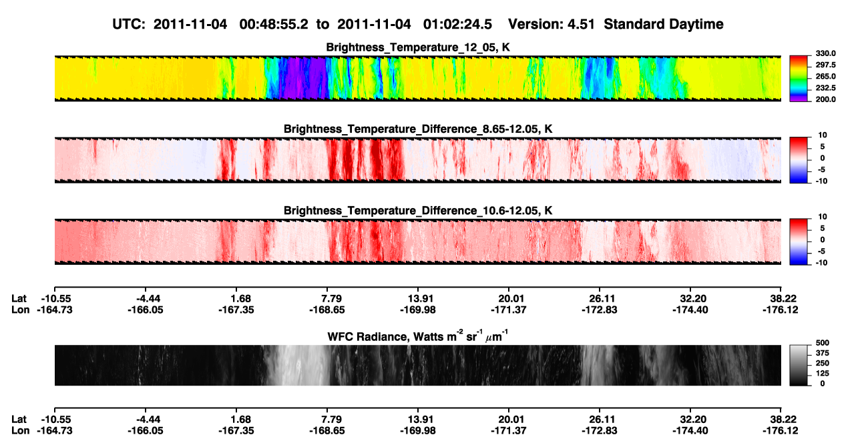Click the bottom axis Lon row label

(20, 431)
